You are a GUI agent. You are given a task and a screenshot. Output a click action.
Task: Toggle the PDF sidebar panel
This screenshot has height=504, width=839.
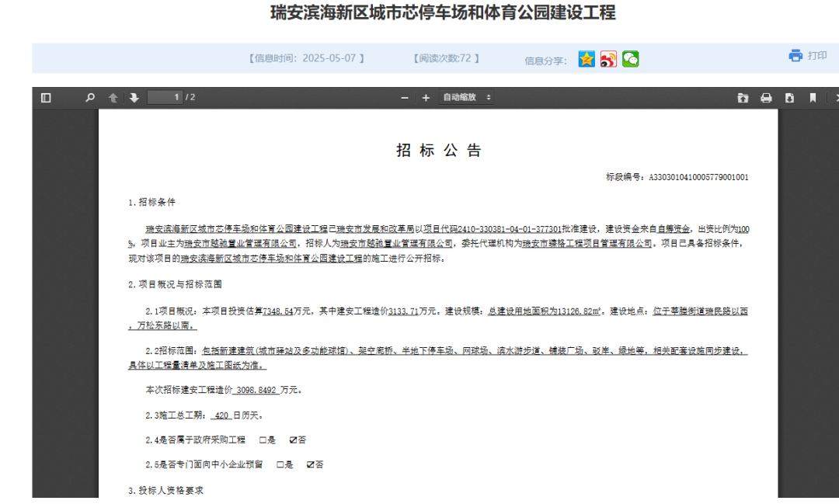click(46, 98)
